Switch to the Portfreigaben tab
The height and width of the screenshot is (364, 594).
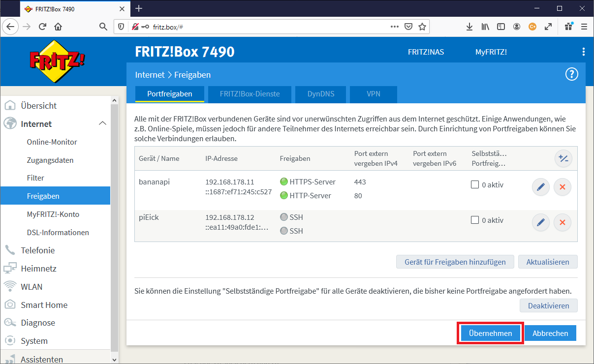point(170,94)
